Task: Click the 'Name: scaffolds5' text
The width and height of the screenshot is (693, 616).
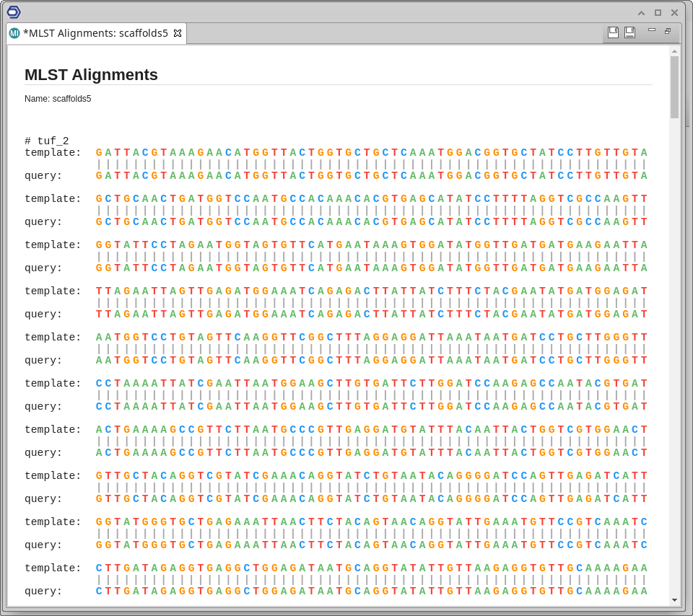Action: 58,99
